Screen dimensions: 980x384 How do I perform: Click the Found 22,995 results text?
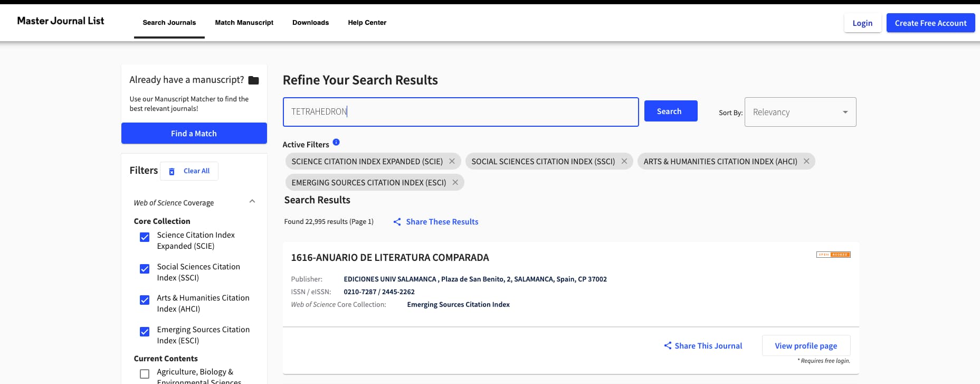(329, 222)
